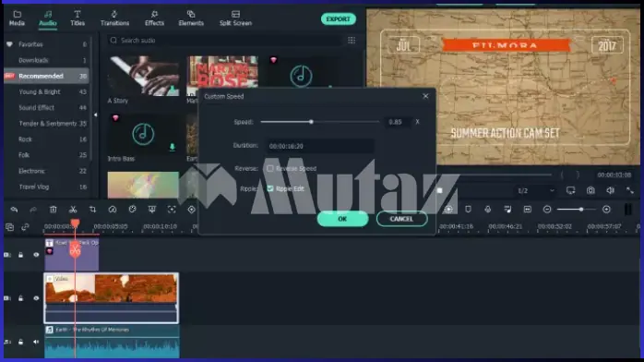
Task: Split clip with the scissors icon
Action: 73,210
